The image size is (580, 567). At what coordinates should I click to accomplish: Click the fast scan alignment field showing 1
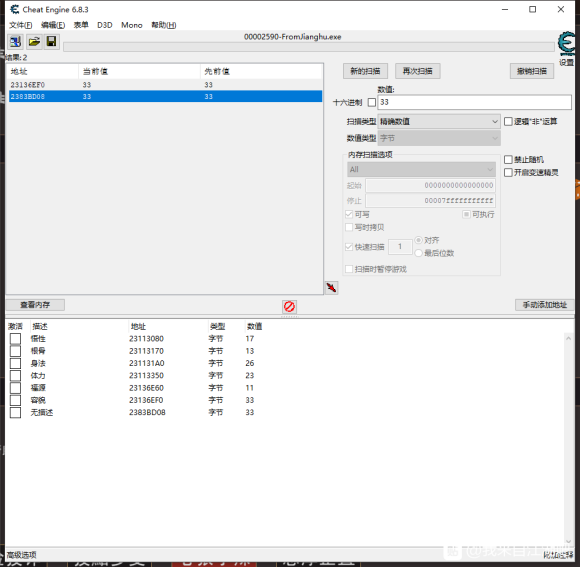400,247
